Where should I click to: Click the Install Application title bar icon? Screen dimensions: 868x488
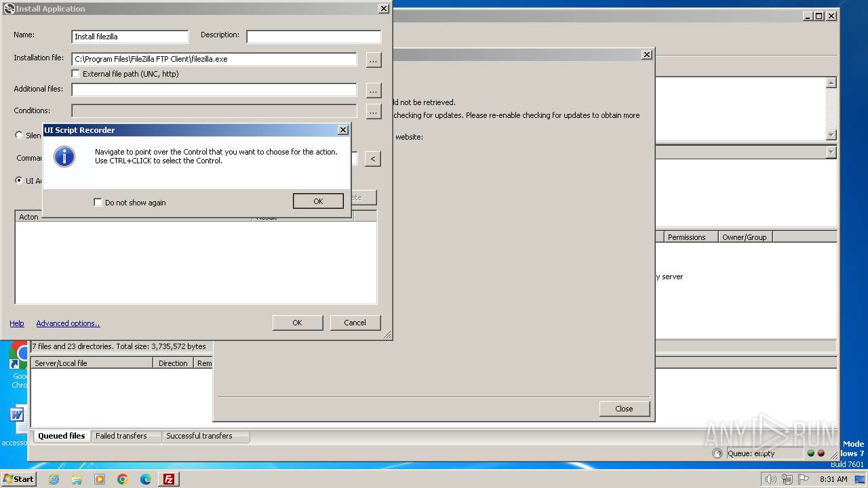tap(9, 9)
